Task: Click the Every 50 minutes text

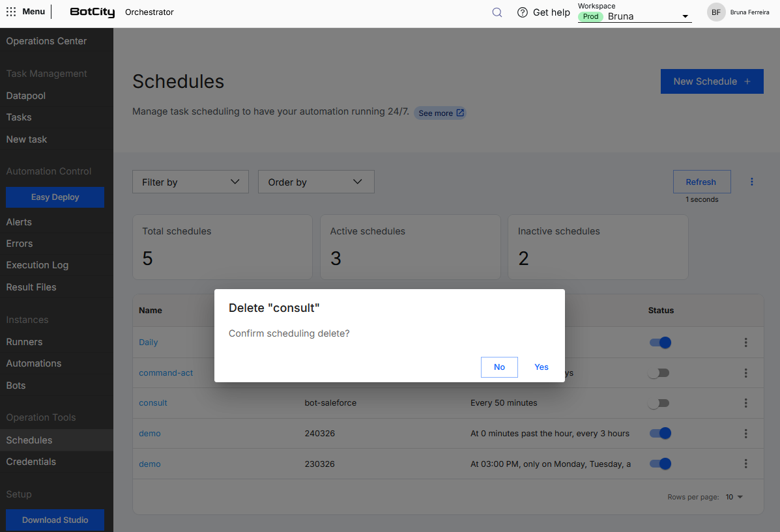Action: [504, 403]
